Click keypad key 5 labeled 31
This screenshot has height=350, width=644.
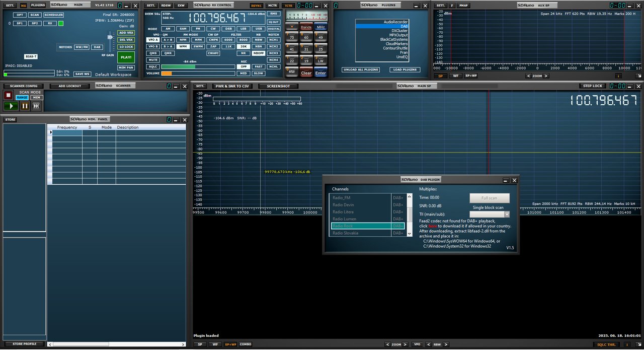pos(306,48)
